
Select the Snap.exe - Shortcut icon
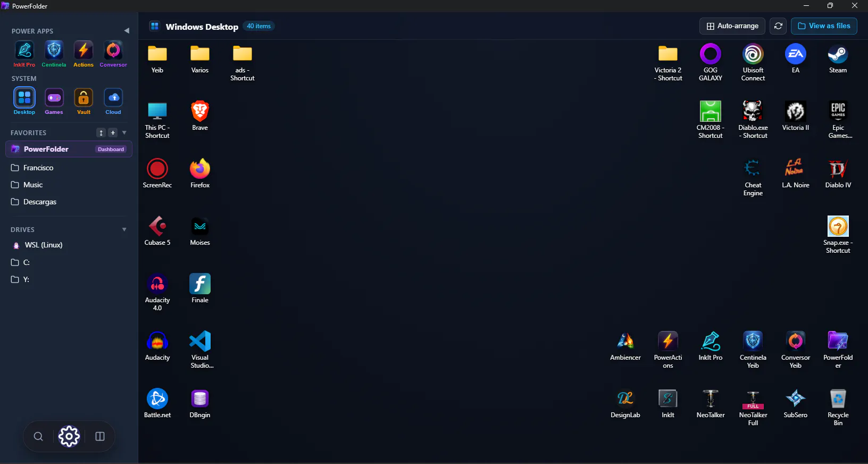coord(838,235)
